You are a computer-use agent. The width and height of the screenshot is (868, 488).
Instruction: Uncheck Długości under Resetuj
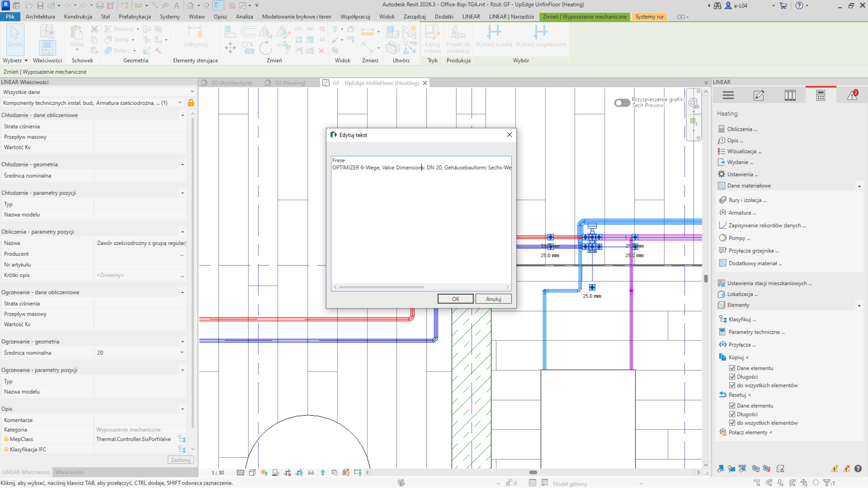pos(732,414)
